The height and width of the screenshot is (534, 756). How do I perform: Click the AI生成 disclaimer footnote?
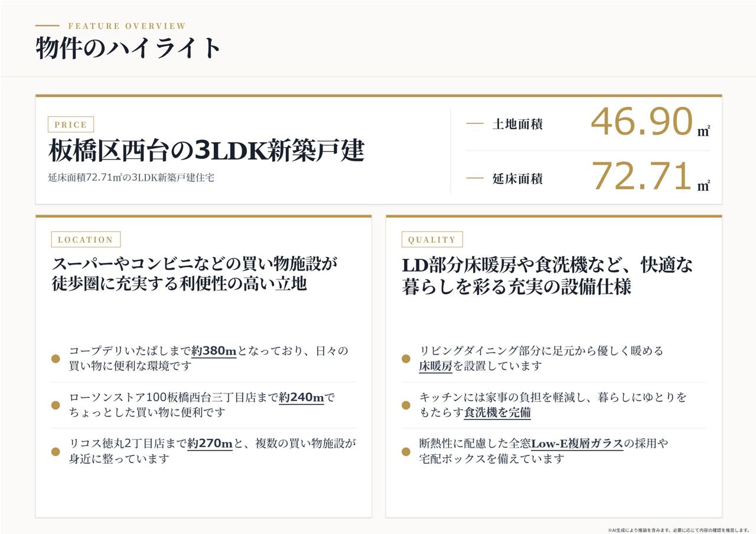679,530
